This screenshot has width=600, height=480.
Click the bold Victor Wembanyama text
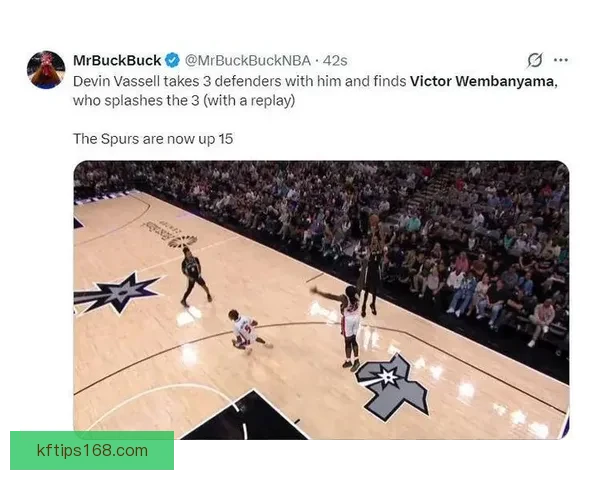[x=482, y=81]
